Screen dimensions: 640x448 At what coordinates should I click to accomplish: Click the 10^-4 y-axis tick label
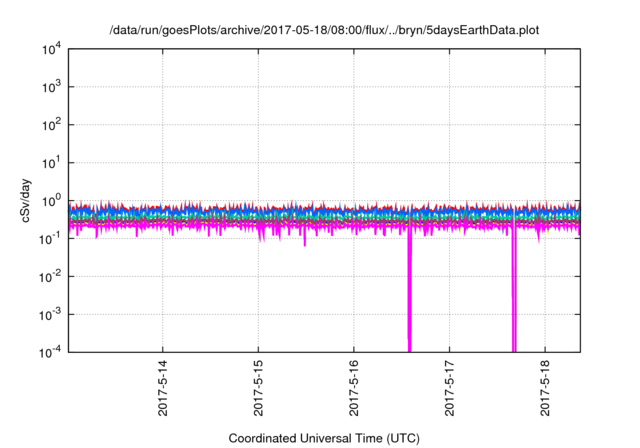(50, 352)
